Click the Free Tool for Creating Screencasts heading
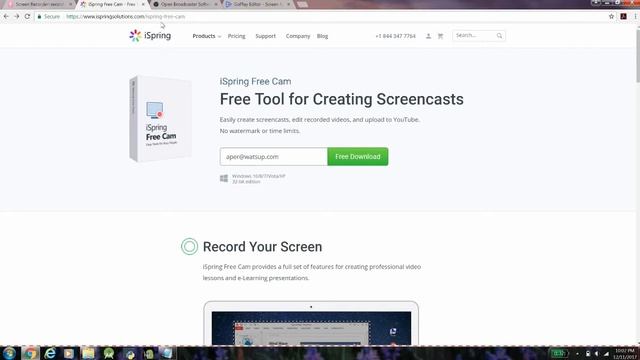 pos(342,99)
